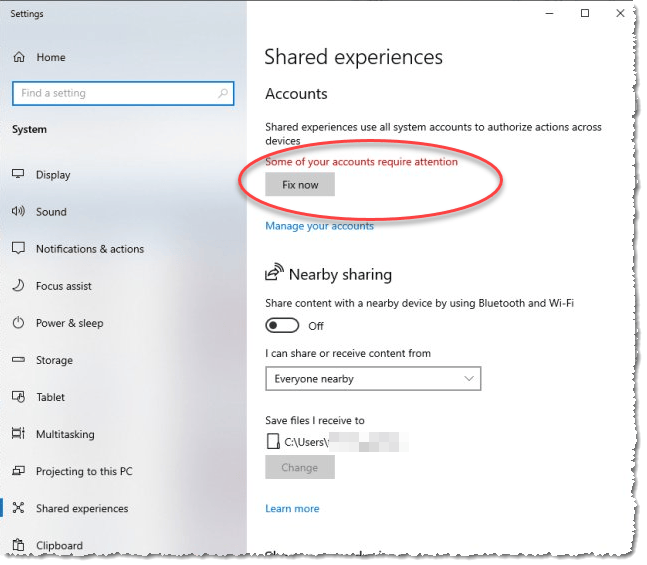The image size is (647, 565).
Task: Click the Display monitor icon
Action: coord(18,174)
